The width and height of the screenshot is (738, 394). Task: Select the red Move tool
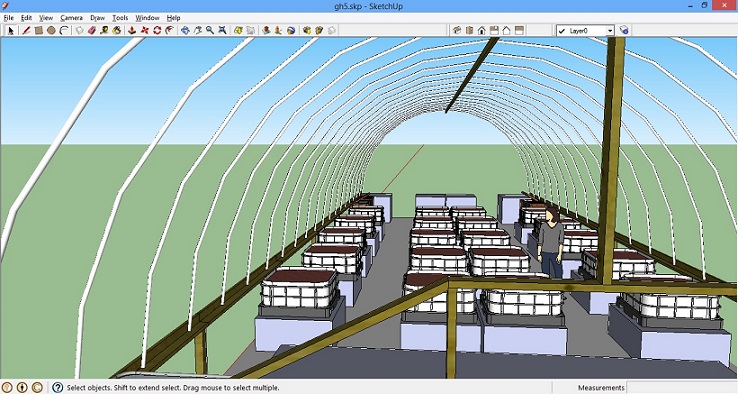coord(144,30)
